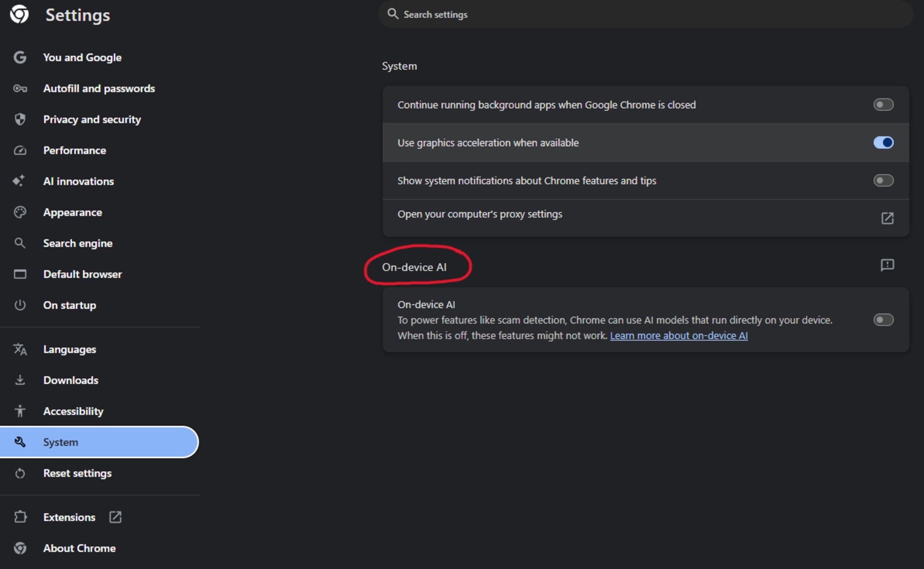924x569 pixels.
Task: Go to Accessibility settings
Action: point(73,411)
